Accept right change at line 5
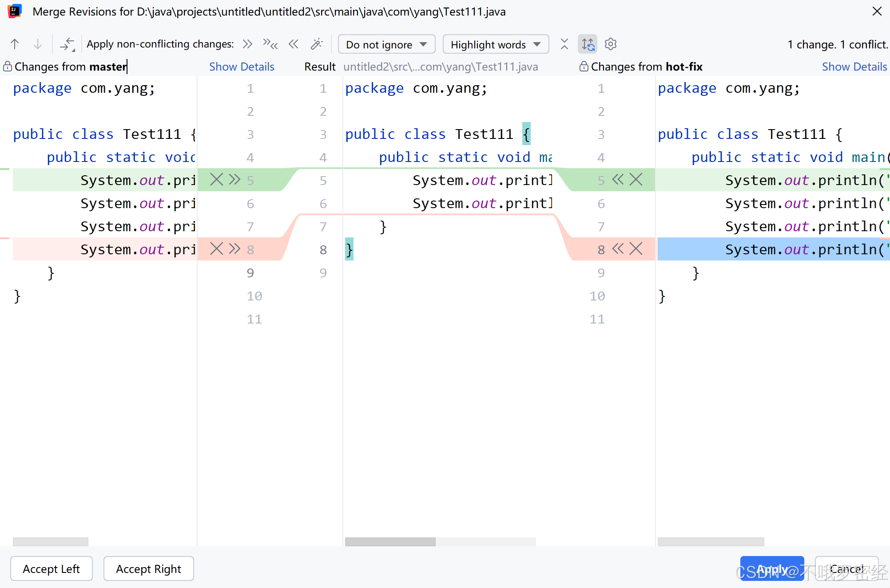Screen dimensions: 890x588 pos(618,180)
